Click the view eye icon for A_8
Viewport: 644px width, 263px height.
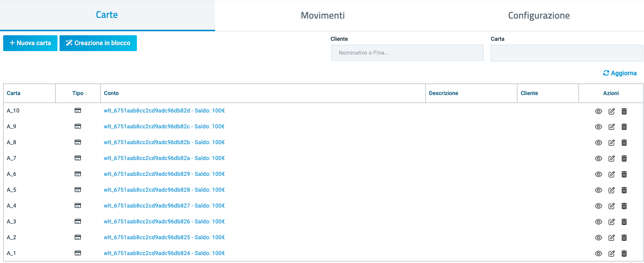click(598, 143)
